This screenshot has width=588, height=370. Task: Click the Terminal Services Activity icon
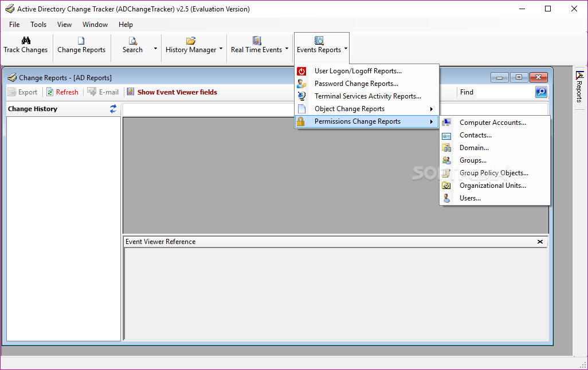[x=301, y=96]
